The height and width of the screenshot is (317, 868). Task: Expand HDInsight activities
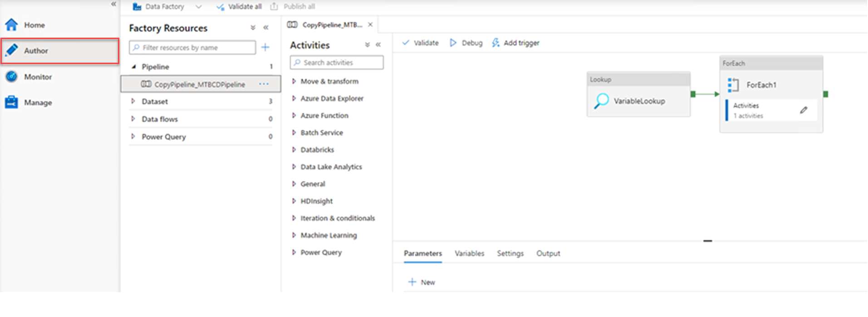tap(294, 201)
